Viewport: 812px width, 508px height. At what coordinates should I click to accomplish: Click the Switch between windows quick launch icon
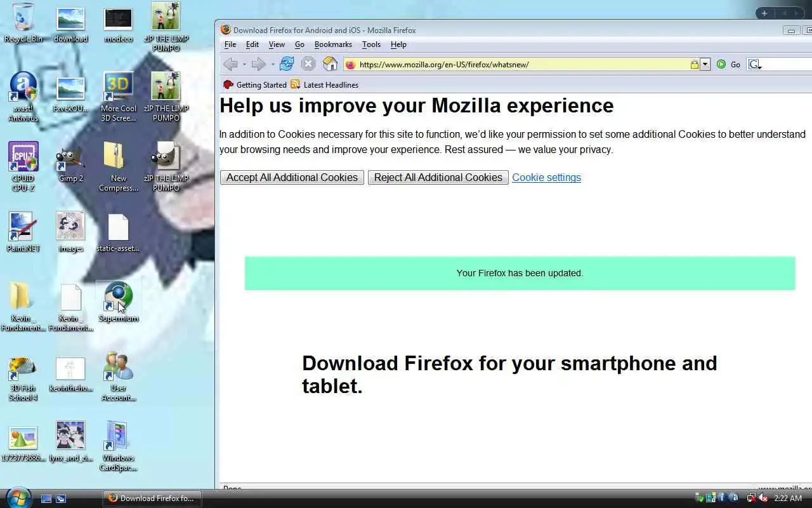61,498
